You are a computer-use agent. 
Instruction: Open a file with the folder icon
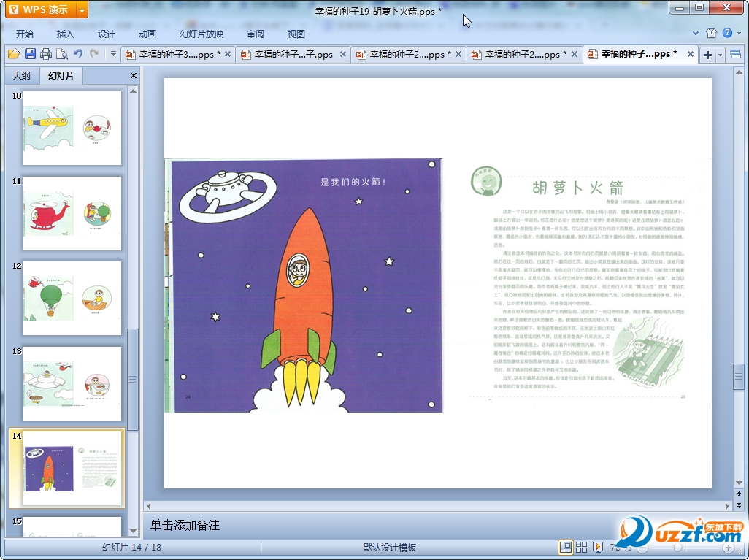(13, 54)
